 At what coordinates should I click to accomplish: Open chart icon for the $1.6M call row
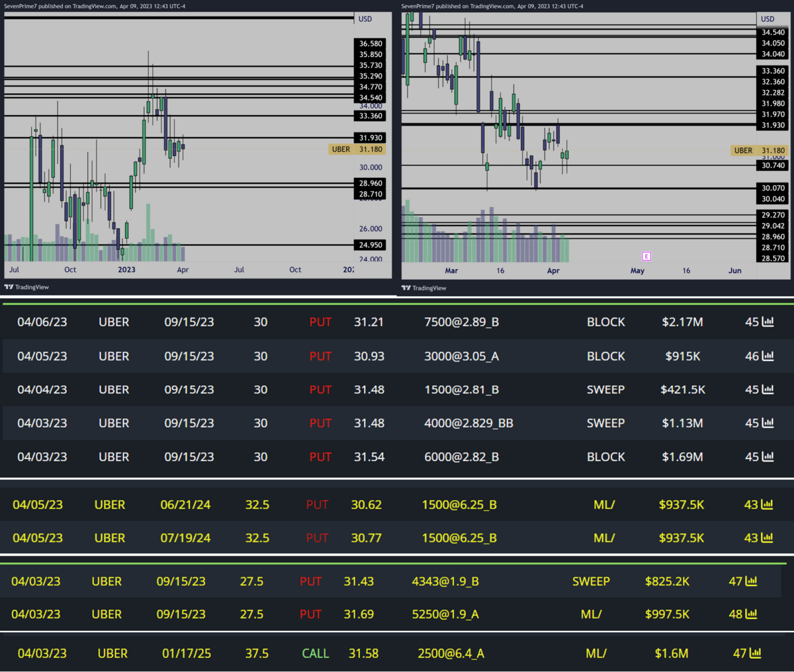click(x=755, y=653)
